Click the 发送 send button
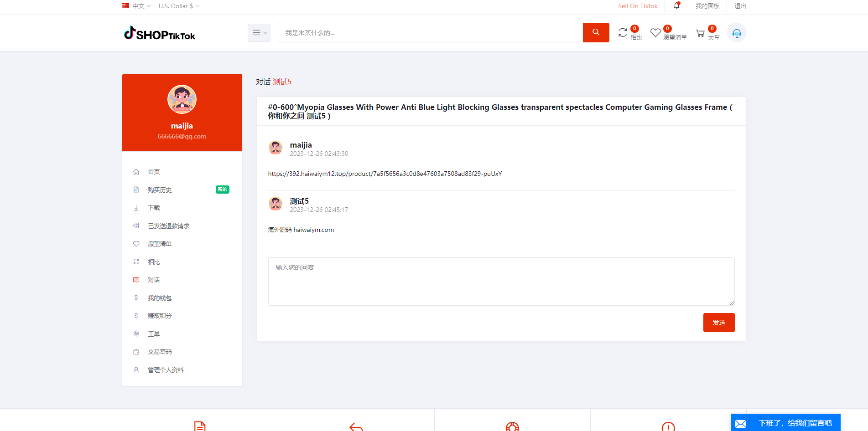 pos(718,323)
